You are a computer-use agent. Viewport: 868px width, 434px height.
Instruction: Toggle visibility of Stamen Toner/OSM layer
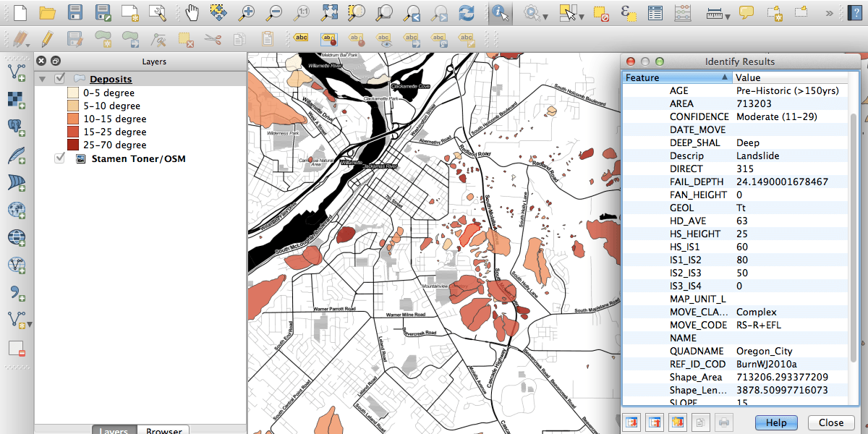[x=60, y=158]
